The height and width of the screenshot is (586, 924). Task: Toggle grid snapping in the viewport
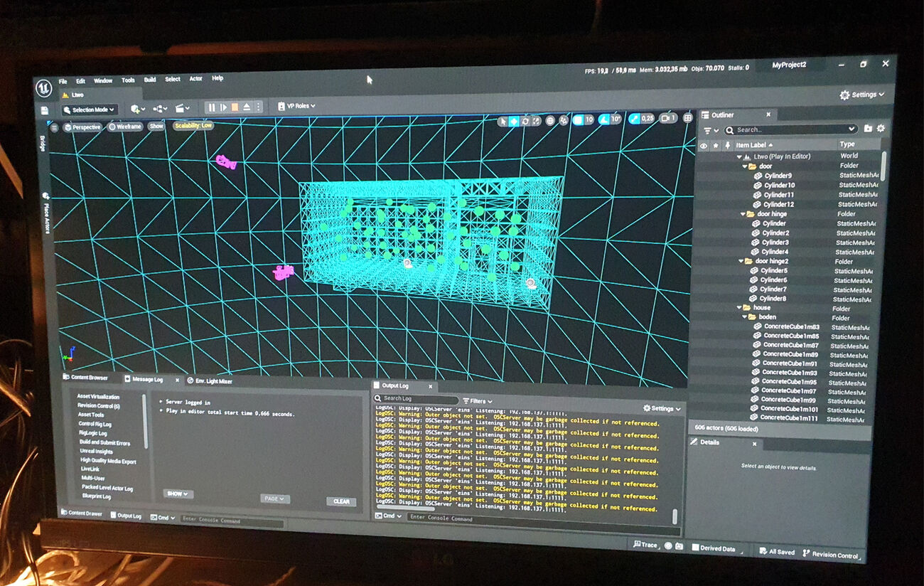577,120
